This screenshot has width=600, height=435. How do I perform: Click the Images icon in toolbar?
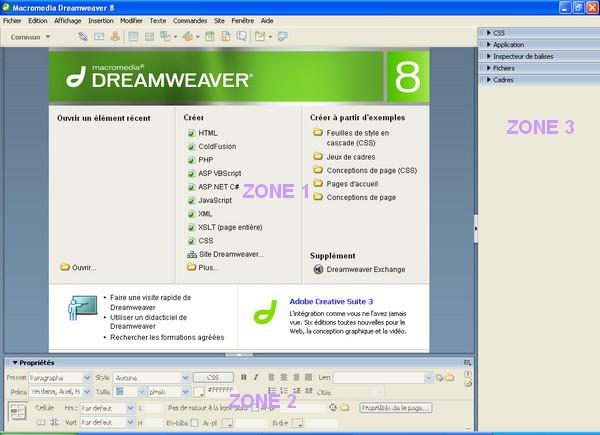pyautogui.click(x=165, y=36)
